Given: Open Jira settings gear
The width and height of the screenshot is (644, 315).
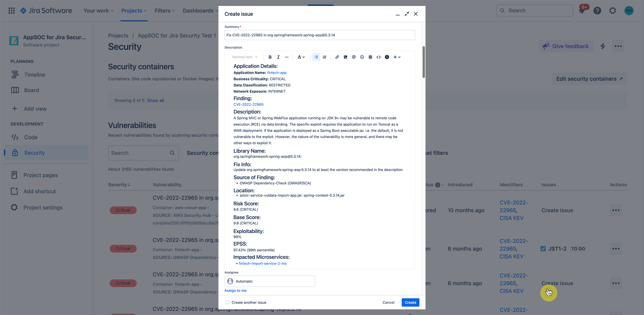Looking at the screenshot, I should point(613,10).
